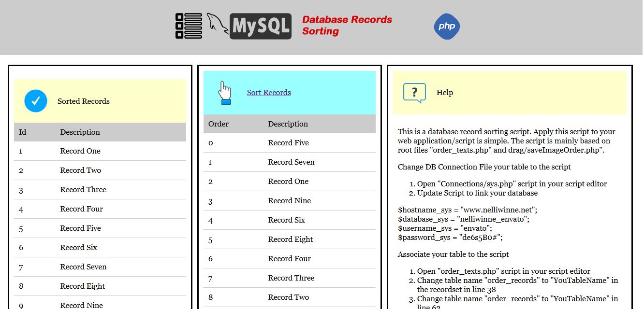Click Id 1 cell in Sorted Records
644x309 pixels.
click(21, 152)
